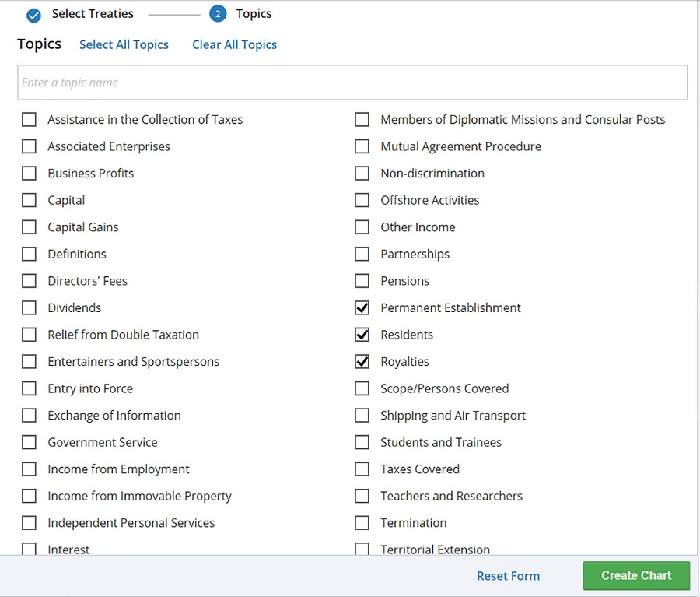Screen dimensions: 700x597
Task: Uncheck the Permanent Establishment checkbox
Action: (x=362, y=308)
